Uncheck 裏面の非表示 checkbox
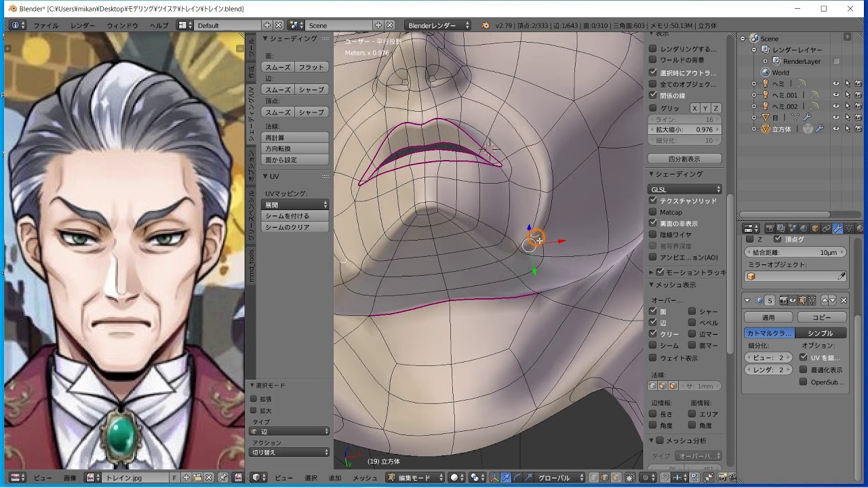This screenshot has width=868, height=488. pos(653,223)
